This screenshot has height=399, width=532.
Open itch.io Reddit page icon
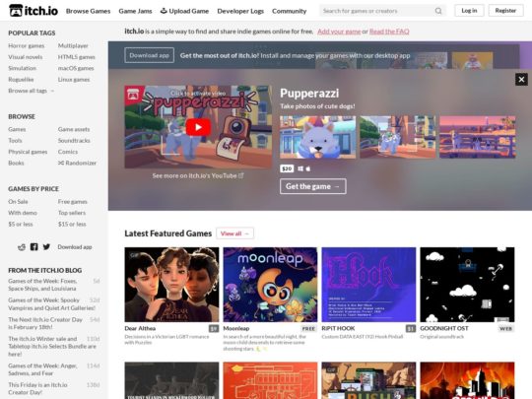pyautogui.click(x=22, y=247)
